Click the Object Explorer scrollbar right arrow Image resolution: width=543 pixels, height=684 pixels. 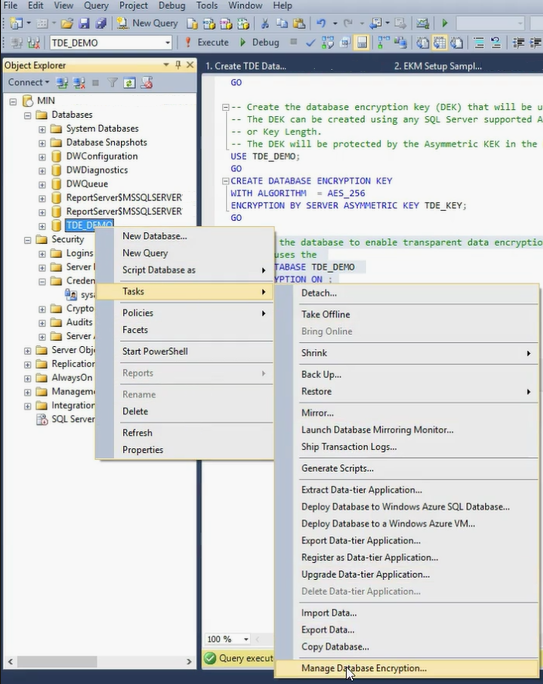point(189,661)
